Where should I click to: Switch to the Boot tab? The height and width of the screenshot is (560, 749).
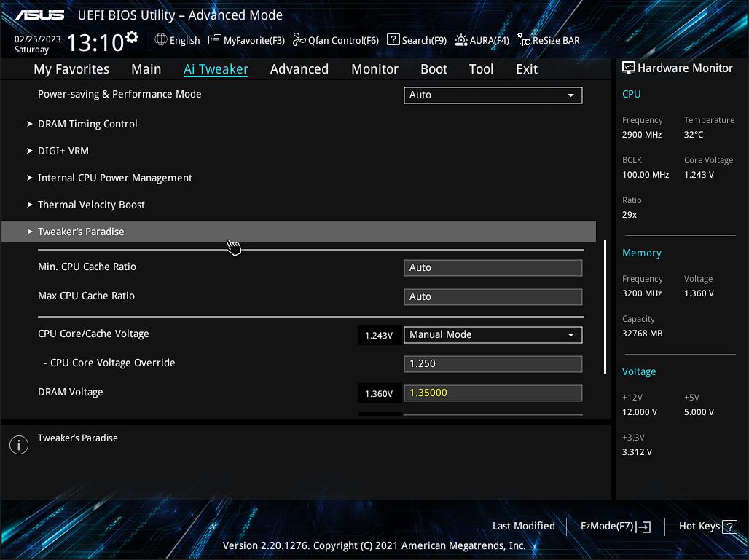[434, 68]
